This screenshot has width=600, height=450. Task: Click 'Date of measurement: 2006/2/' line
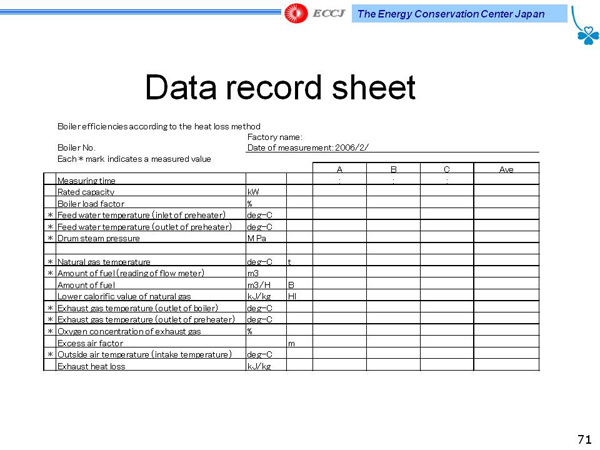308,148
